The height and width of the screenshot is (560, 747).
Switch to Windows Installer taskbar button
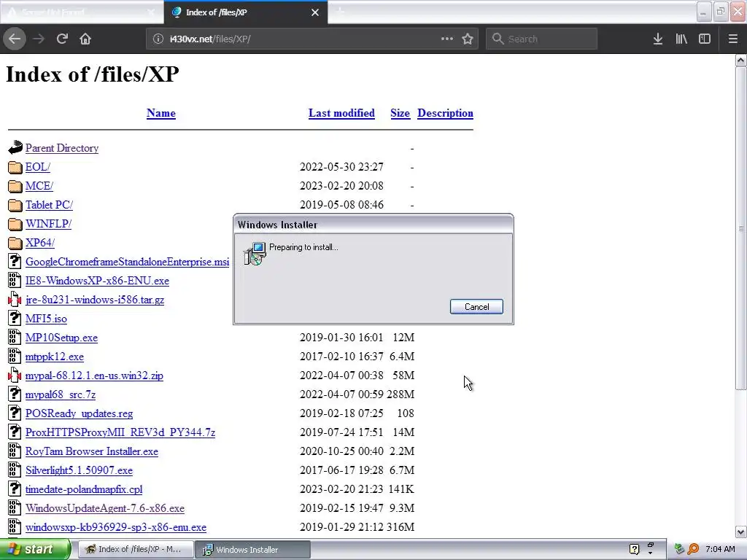click(252, 549)
